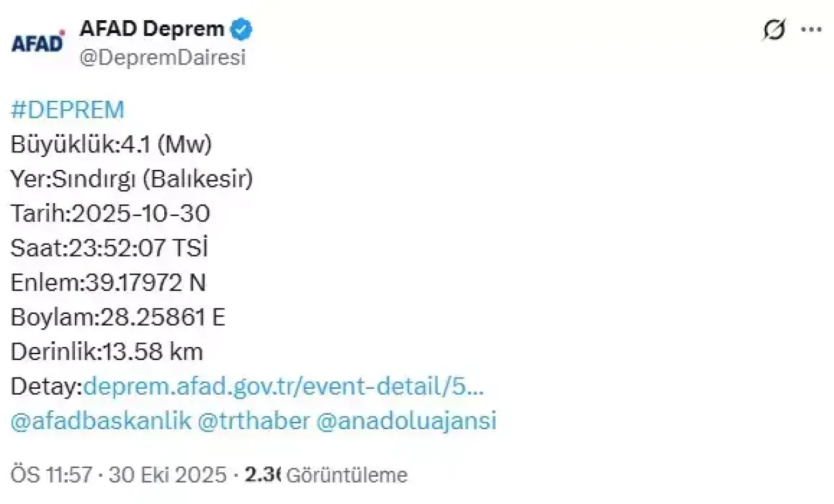834x504 pixels.
Task: Click the blue verified checkmark badge
Action: 242,29
